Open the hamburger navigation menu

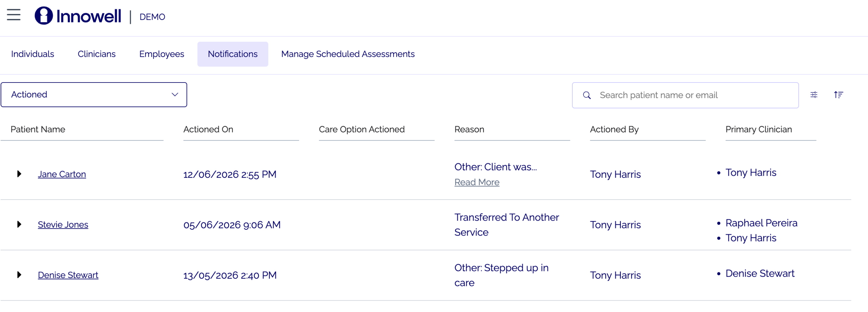[x=14, y=15]
